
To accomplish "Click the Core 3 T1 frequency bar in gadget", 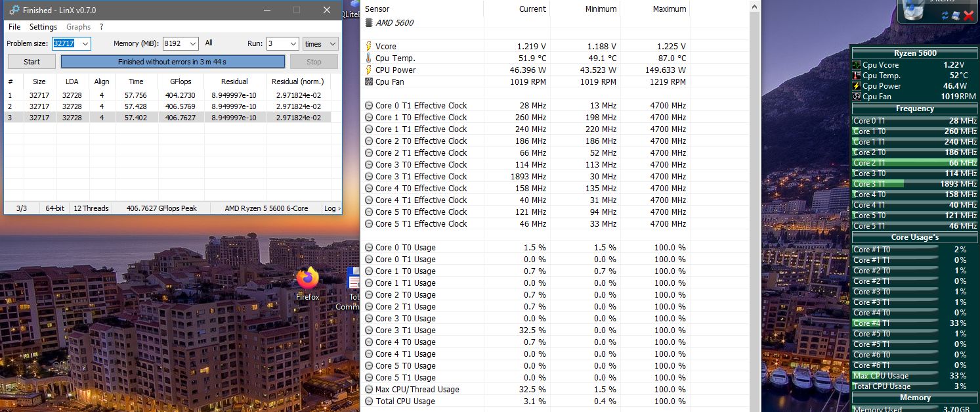I will pyautogui.click(x=914, y=184).
